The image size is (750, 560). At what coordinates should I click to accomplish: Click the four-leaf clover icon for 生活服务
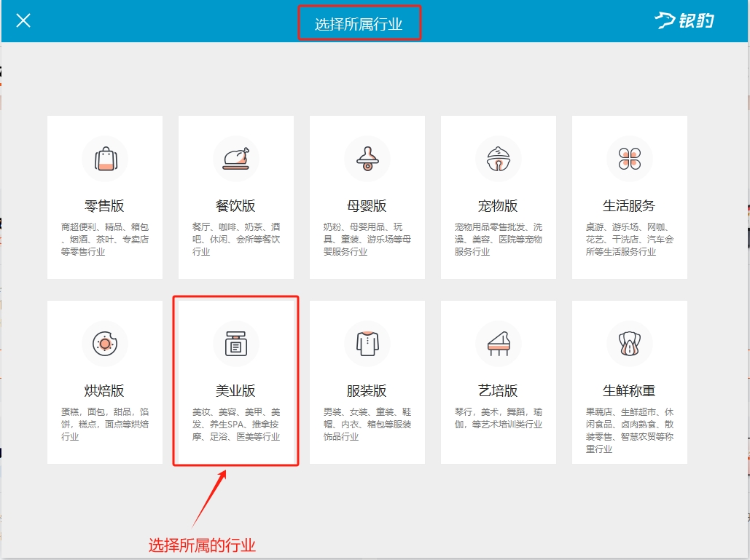click(x=630, y=158)
